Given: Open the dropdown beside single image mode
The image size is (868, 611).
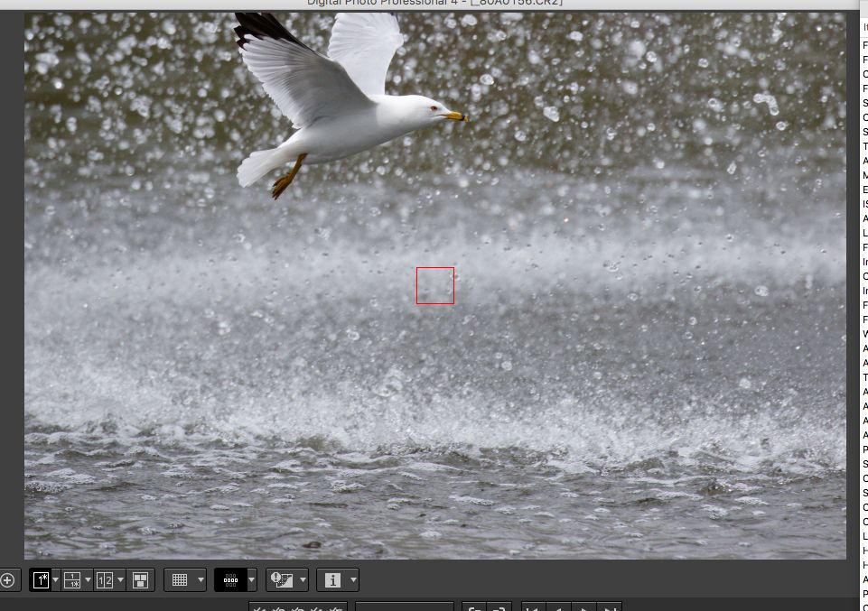Looking at the screenshot, I should (x=56, y=580).
